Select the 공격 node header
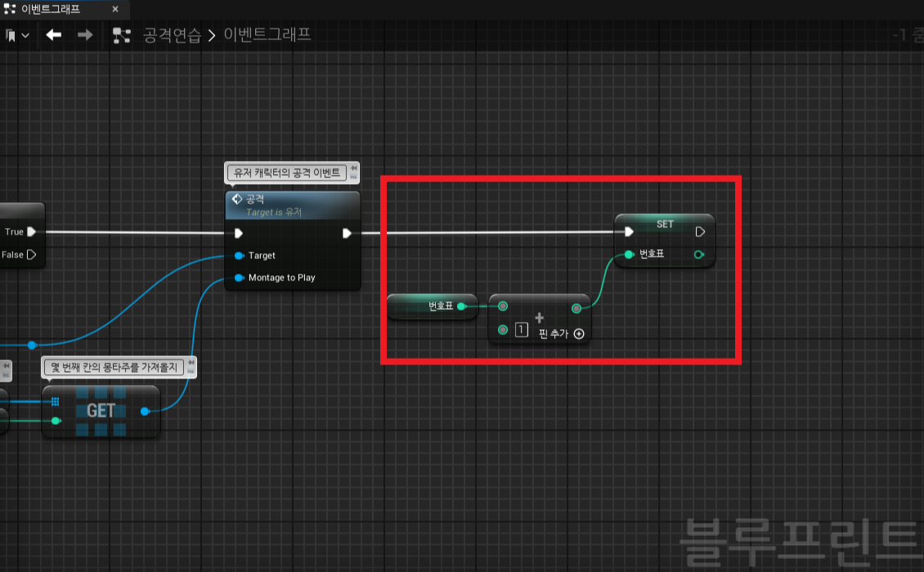The width and height of the screenshot is (924, 572). coord(292,205)
